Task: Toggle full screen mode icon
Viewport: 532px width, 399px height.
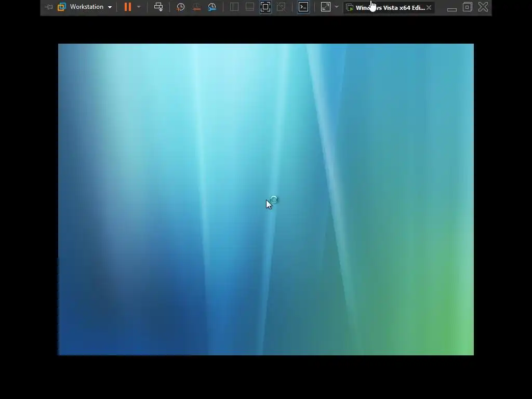Action: tap(265, 7)
